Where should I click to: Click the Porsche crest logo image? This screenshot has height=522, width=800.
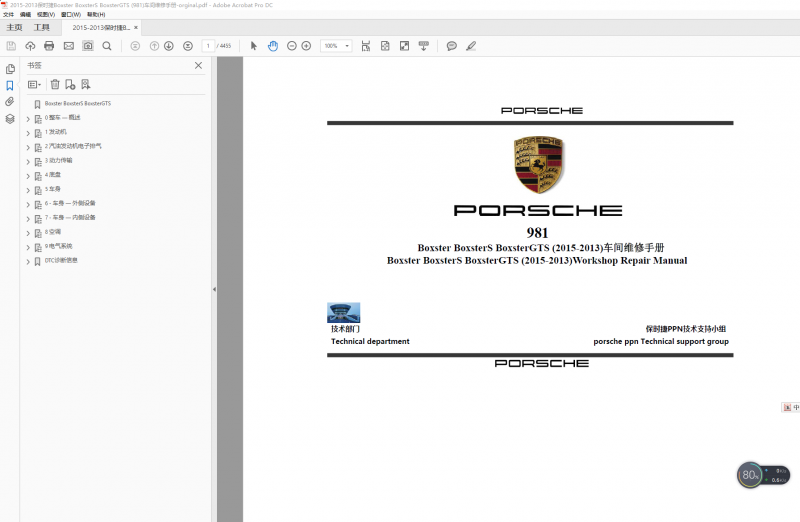pyautogui.click(x=538, y=164)
